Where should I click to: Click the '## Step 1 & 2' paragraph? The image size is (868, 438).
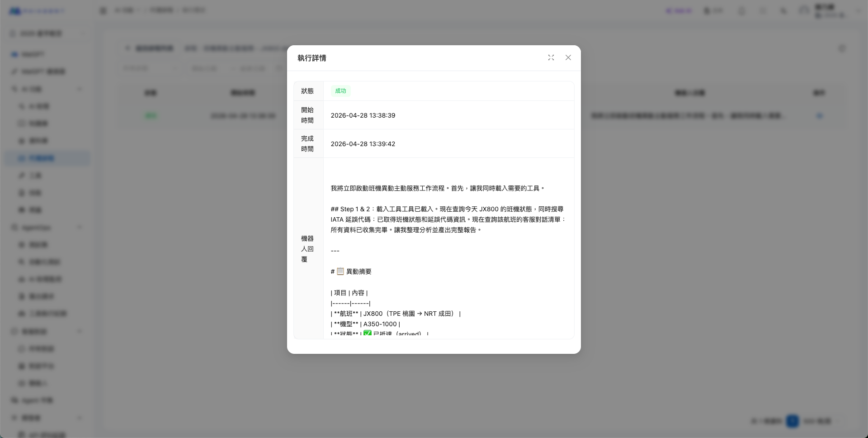[x=448, y=219]
